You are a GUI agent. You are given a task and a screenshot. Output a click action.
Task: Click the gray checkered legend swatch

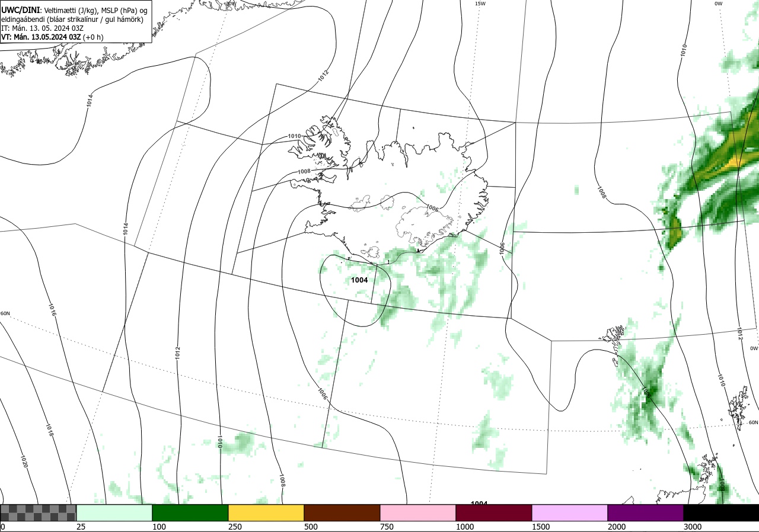tap(38, 512)
